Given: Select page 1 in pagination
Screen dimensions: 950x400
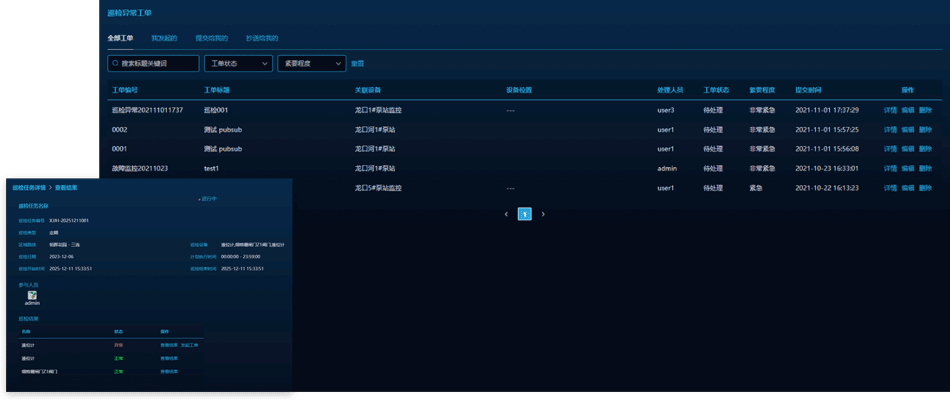Looking at the screenshot, I should click(x=524, y=214).
